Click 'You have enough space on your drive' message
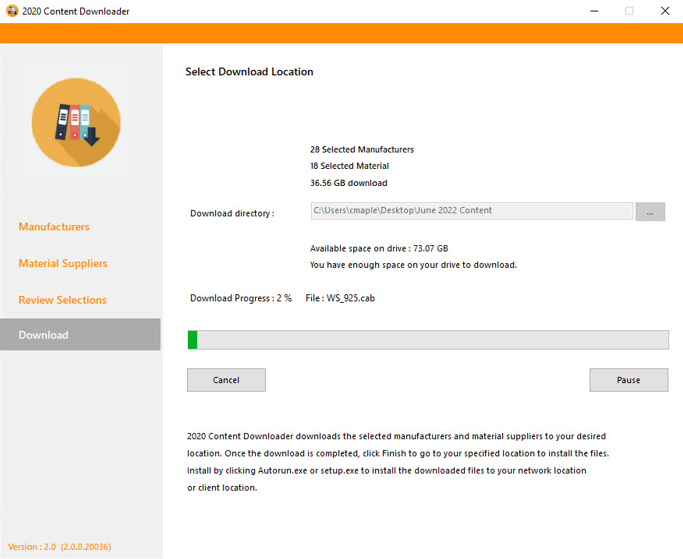Image resolution: width=683 pixels, height=559 pixels. (413, 265)
